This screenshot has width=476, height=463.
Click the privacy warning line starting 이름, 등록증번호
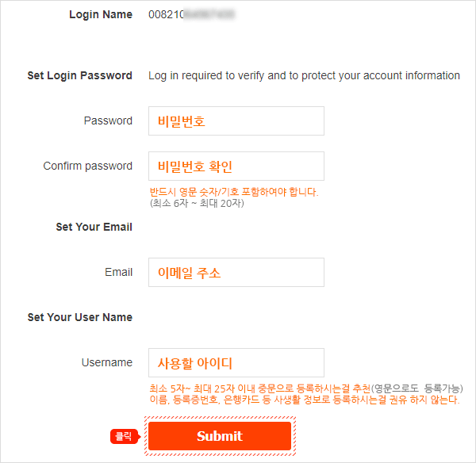coord(304,400)
